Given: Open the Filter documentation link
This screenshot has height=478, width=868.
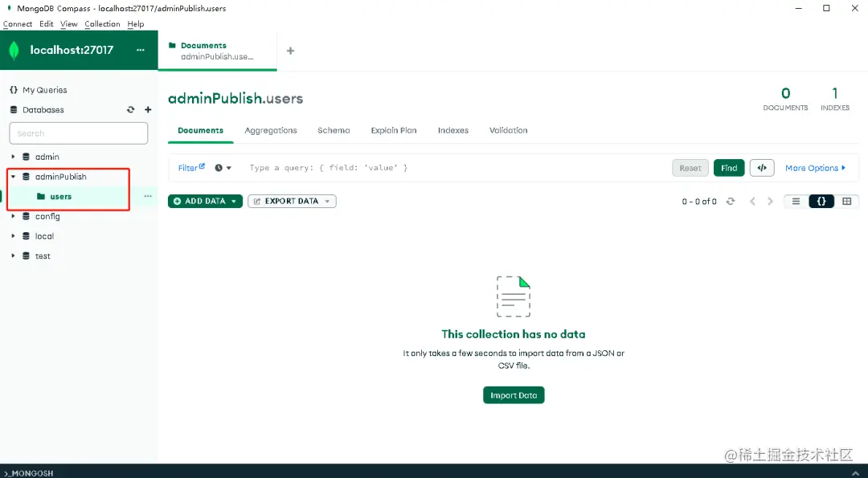Looking at the screenshot, I should (191, 168).
